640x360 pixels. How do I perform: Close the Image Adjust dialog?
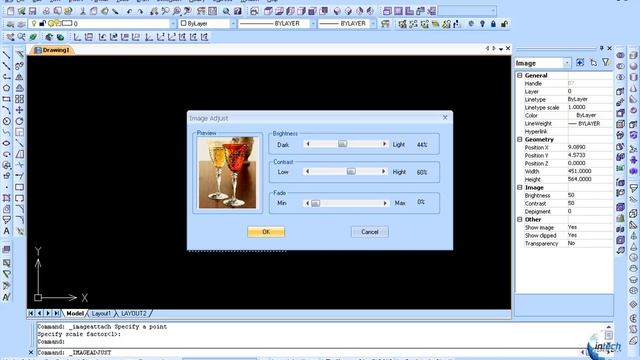pos(445,118)
